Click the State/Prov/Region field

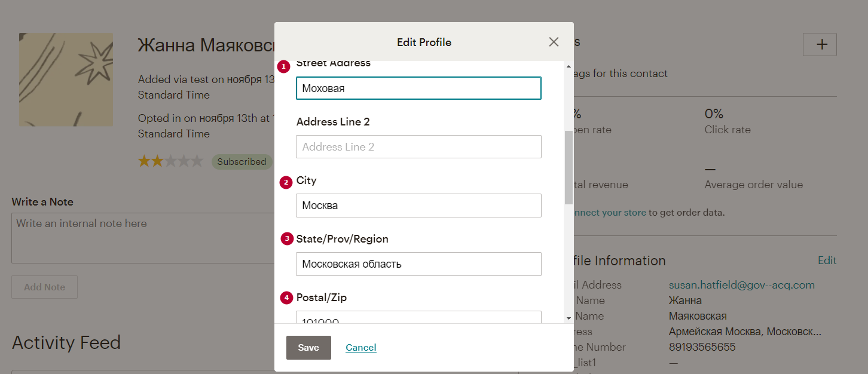coord(418,263)
